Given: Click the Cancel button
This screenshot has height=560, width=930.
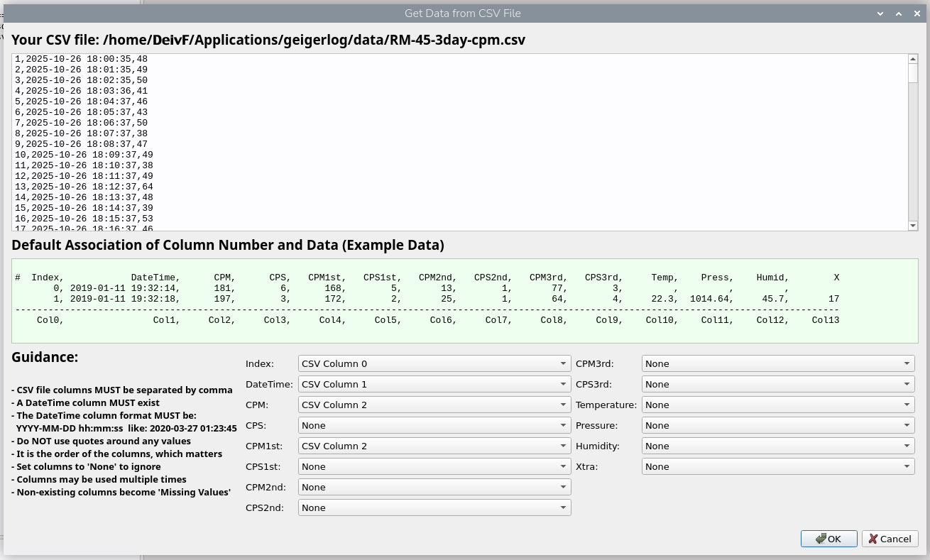Looking at the screenshot, I should 890,539.
